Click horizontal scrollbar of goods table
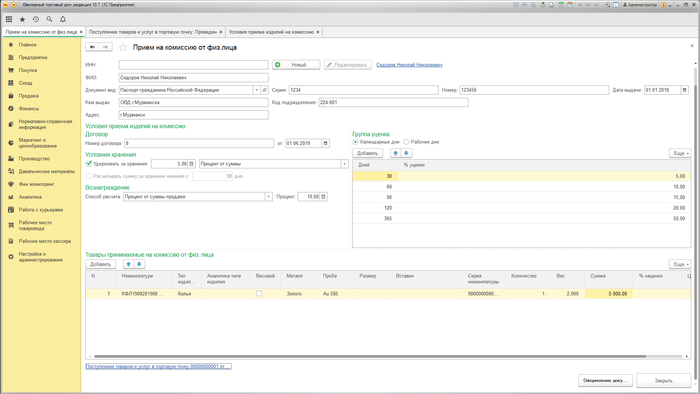Screen dimensions: 700x394 tap(370, 357)
